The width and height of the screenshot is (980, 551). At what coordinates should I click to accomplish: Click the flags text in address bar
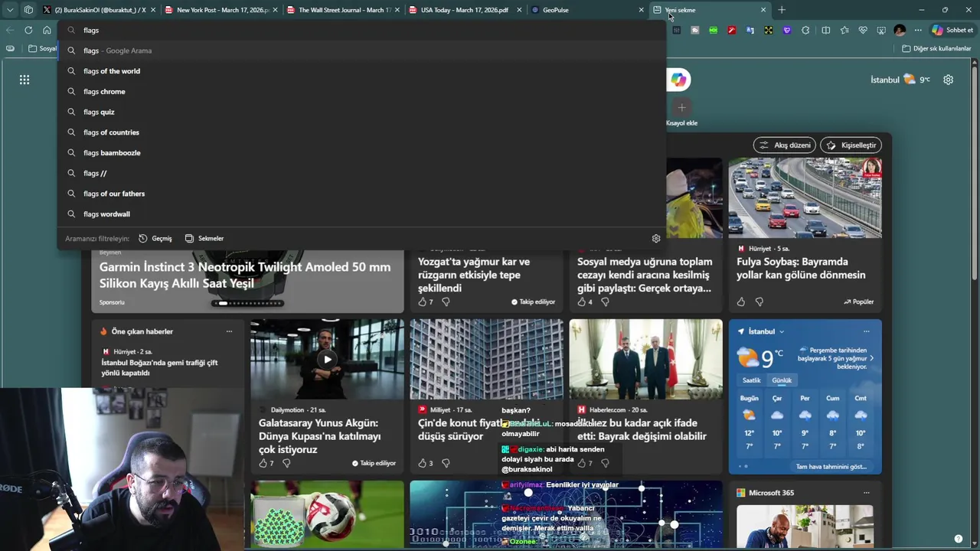coord(91,30)
